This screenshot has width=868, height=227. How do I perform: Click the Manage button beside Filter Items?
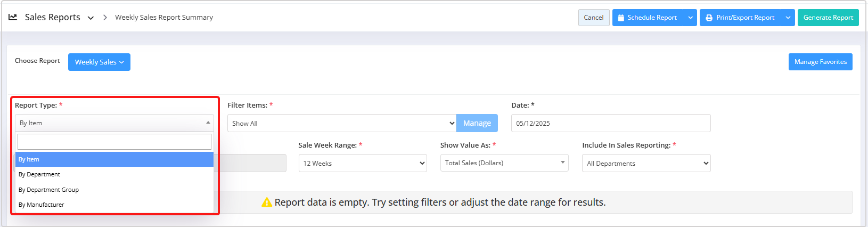pyautogui.click(x=477, y=123)
